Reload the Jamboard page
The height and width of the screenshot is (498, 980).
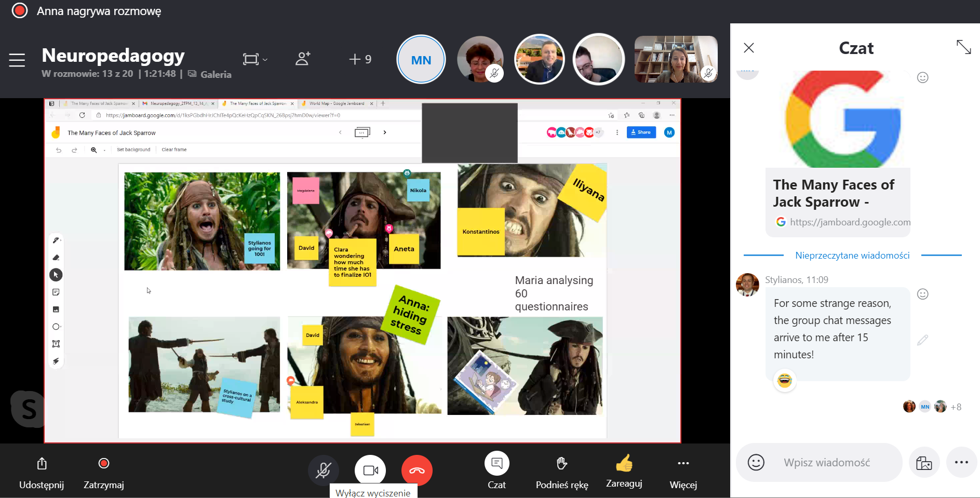click(x=82, y=115)
